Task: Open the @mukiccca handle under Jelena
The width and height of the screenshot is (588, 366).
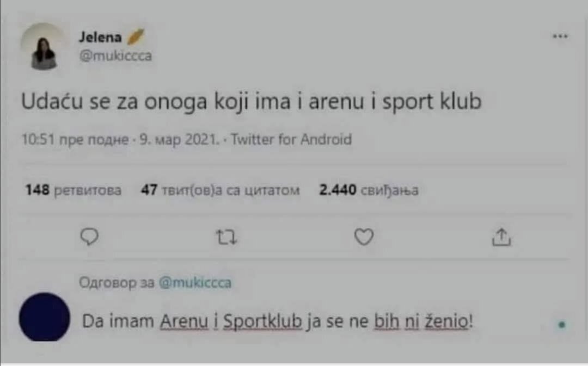Action: pos(115,56)
